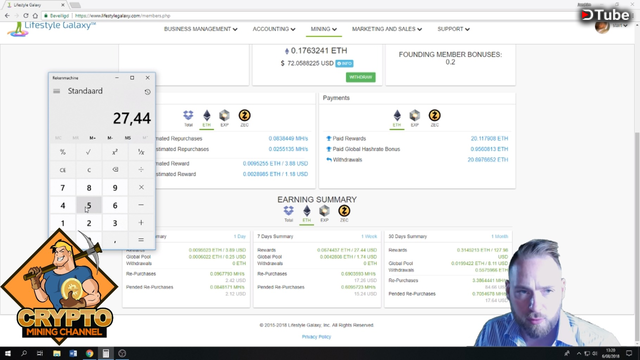Click the browser address bar

point(310,16)
